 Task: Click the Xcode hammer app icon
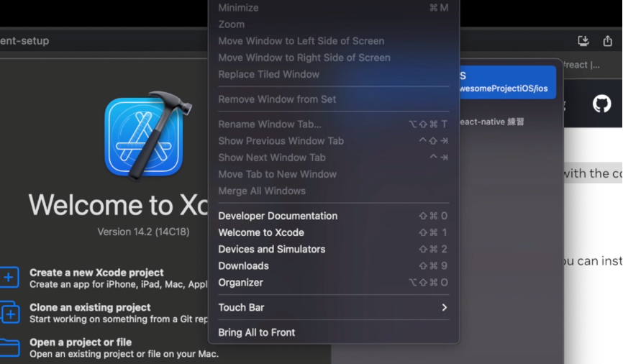(147, 135)
